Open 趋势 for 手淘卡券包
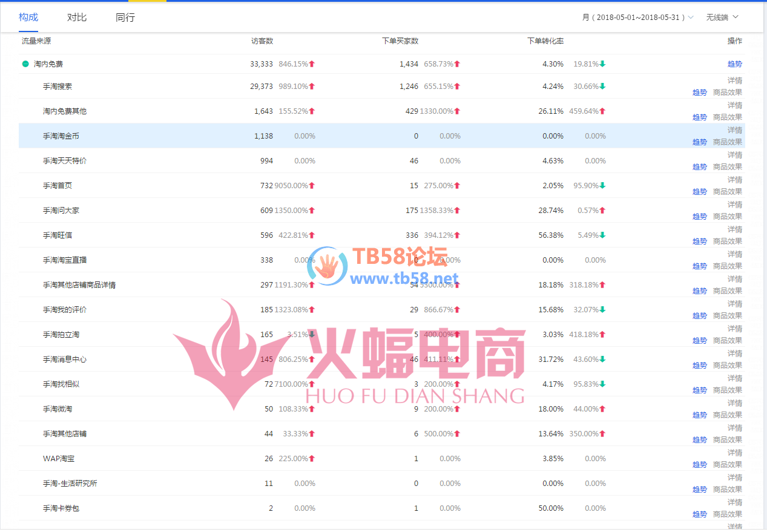 pos(700,514)
